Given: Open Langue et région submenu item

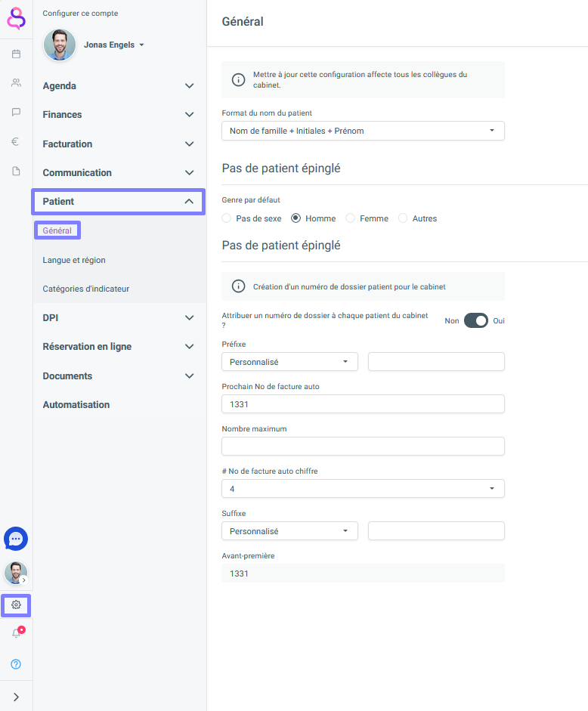Looking at the screenshot, I should pyautogui.click(x=74, y=260).
